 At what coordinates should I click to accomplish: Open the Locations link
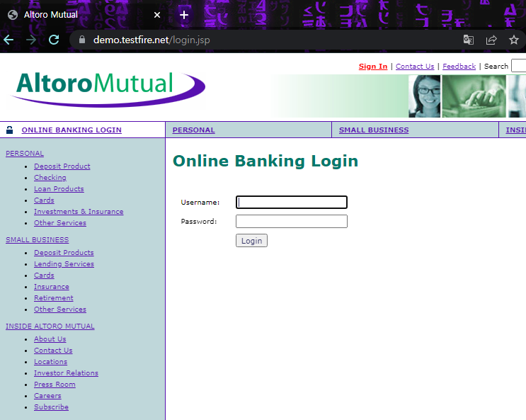[50, 362]
